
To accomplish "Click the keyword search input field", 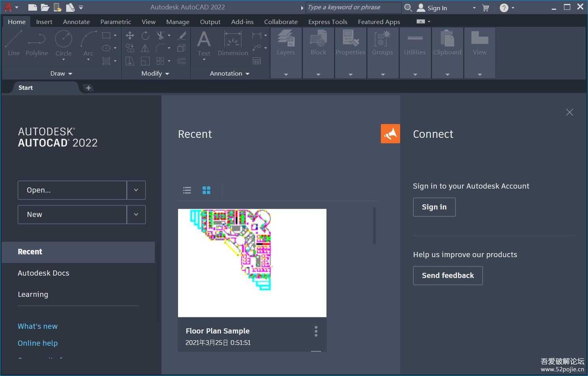I will (352, 7).
